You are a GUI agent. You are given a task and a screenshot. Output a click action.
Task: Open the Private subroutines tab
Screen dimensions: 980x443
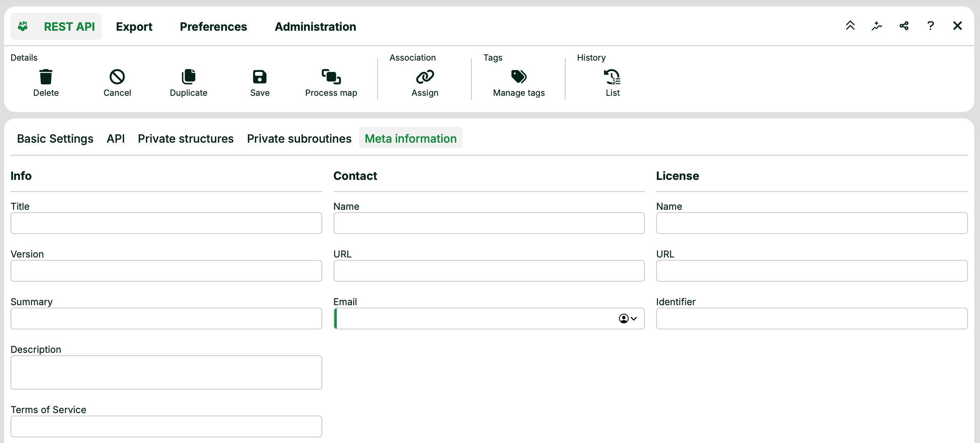(299, 139)
